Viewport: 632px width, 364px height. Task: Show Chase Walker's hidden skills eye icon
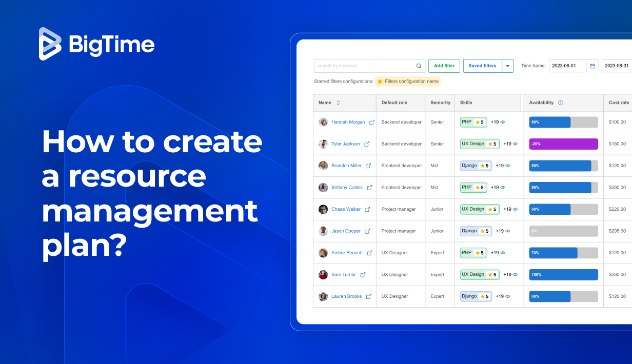(x=515, y=209)
